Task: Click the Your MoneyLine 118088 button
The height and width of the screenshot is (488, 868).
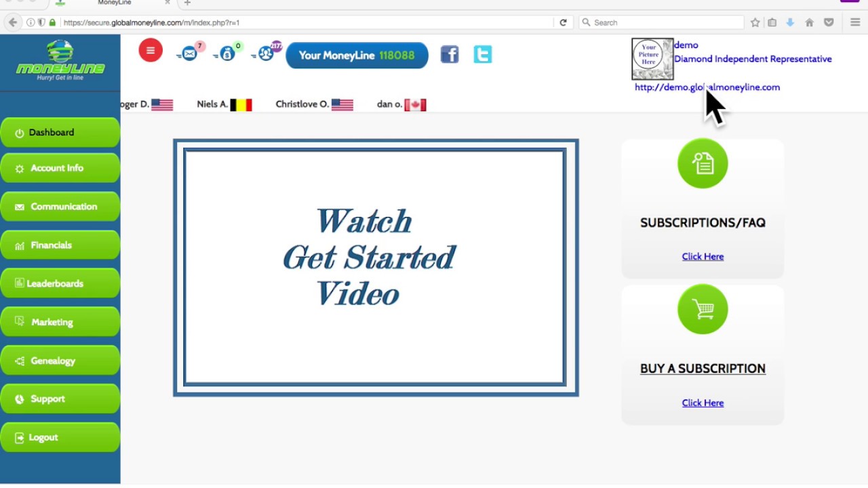Action: [x=357, y=56]
